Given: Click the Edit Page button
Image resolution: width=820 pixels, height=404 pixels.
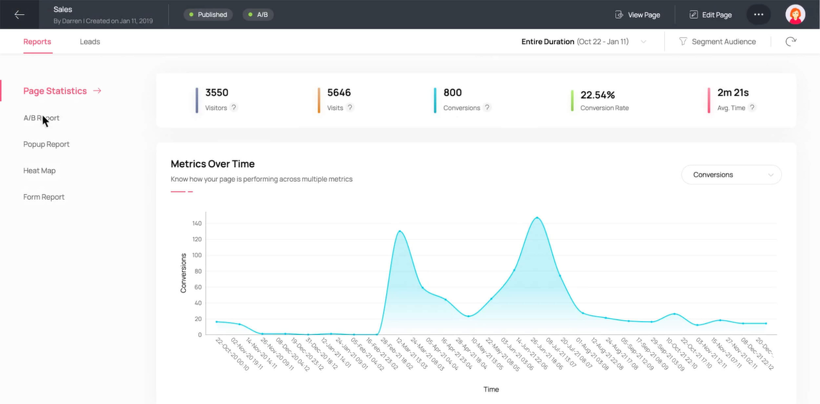Looking at the screenshot, I should pos(710,15).
